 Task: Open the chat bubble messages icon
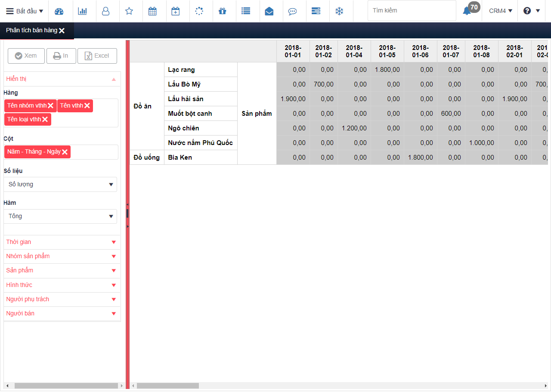pyautogui.click(x=292, y=11)
